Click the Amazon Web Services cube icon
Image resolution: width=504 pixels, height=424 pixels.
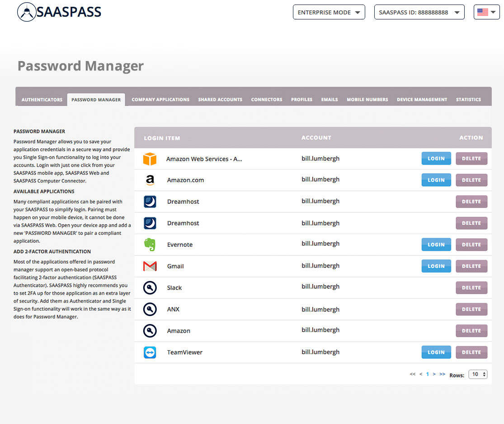coord(150,159)
